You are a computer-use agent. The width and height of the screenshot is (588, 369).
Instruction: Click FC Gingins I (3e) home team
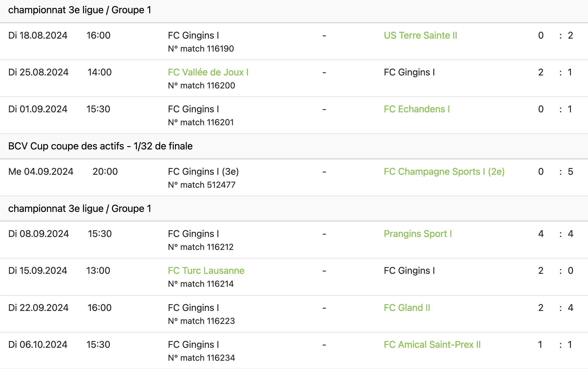[203, 172]
